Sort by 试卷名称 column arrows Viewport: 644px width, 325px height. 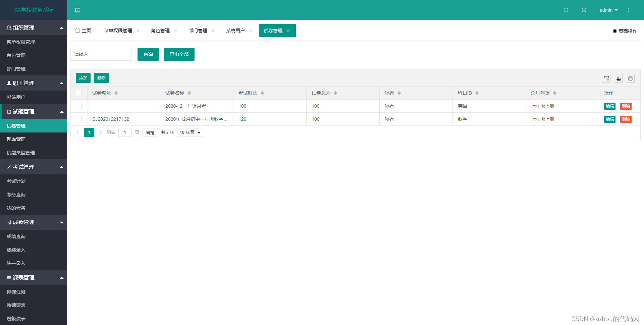pos(189,93)
